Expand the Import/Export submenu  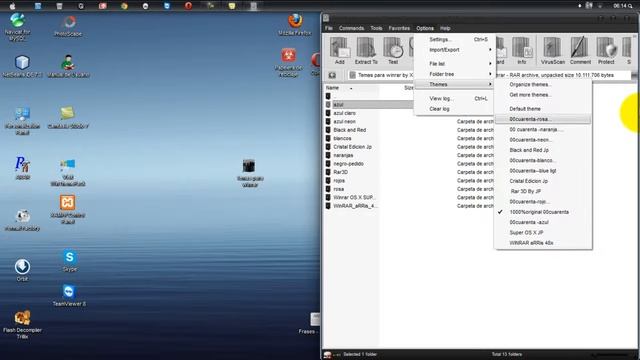pyautogui.click(x=454, y=50)
